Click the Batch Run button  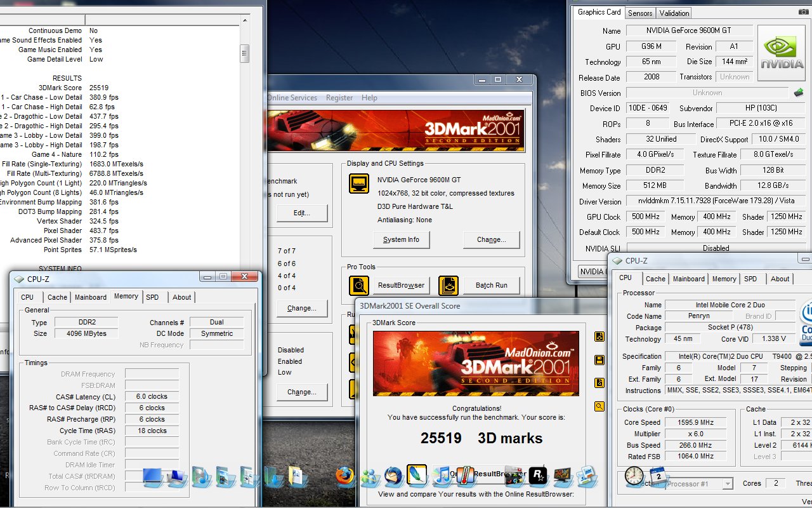tap(492, 285)
